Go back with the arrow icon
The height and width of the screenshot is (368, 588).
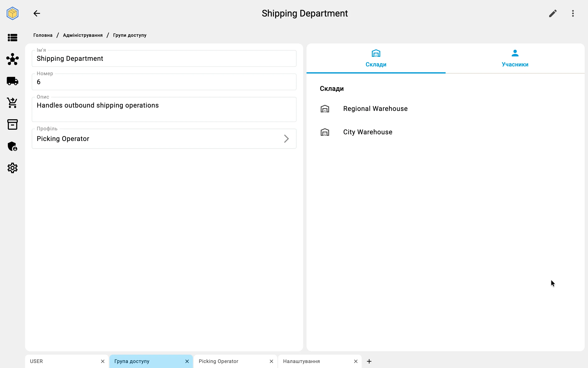tap(37, 13)
